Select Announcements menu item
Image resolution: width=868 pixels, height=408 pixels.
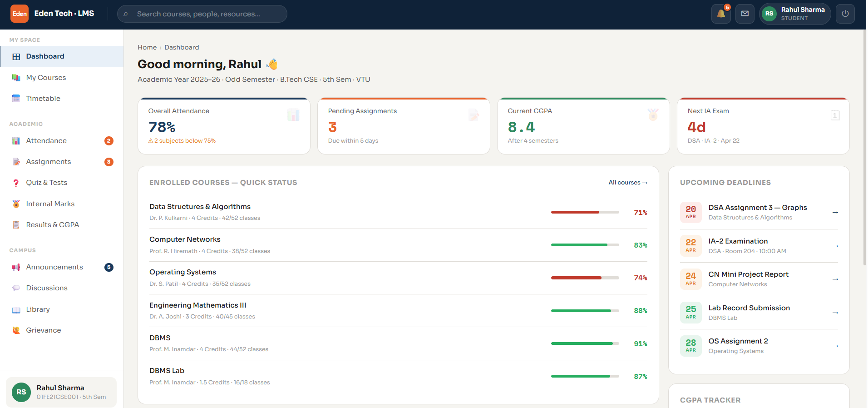62,267
